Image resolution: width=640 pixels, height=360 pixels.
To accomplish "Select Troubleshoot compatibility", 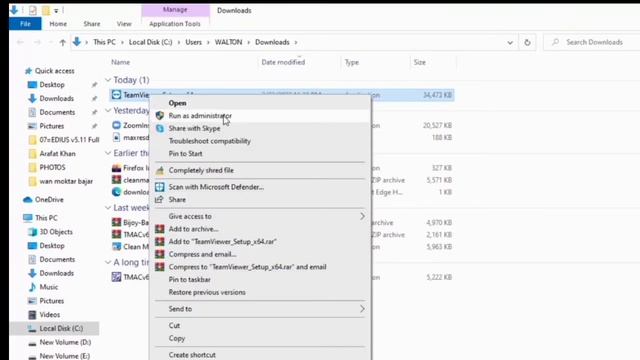I will point(210,141).
